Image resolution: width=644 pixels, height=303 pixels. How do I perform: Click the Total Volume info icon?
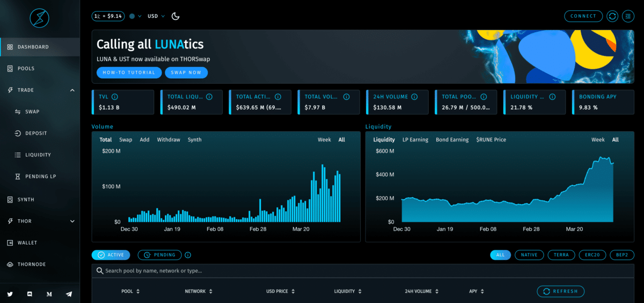click(346, 97)
